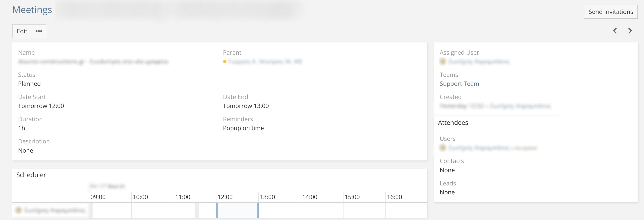Open the blurred Parent record link

[x=265, y=61]
